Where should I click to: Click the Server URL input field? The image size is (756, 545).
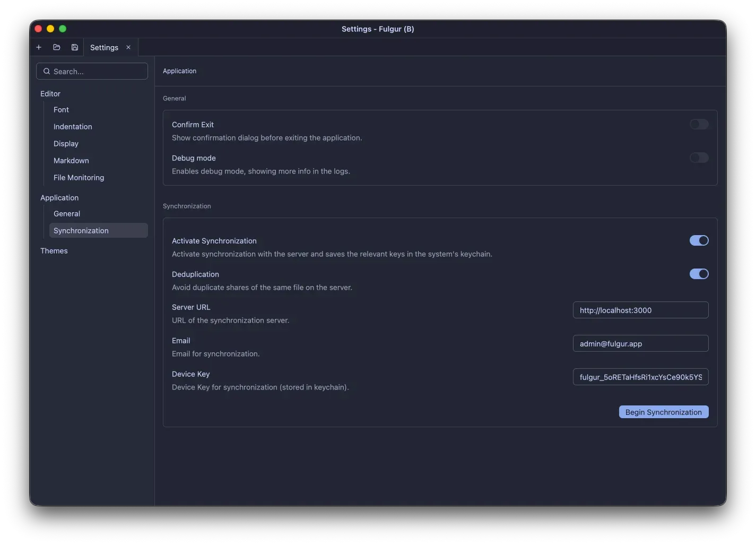640,310
